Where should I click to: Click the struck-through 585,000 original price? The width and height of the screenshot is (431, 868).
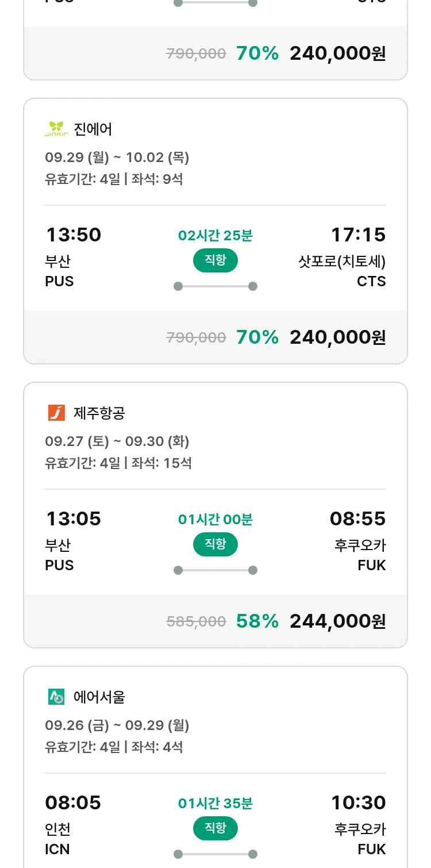pyautogui.click(x=196, y=621)
